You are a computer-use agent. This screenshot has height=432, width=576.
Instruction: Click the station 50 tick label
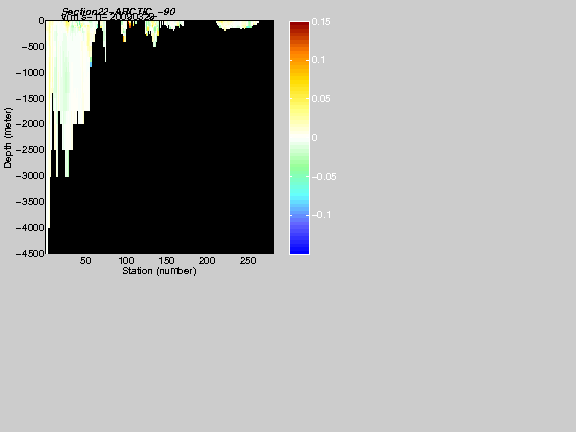click(85, 260)
